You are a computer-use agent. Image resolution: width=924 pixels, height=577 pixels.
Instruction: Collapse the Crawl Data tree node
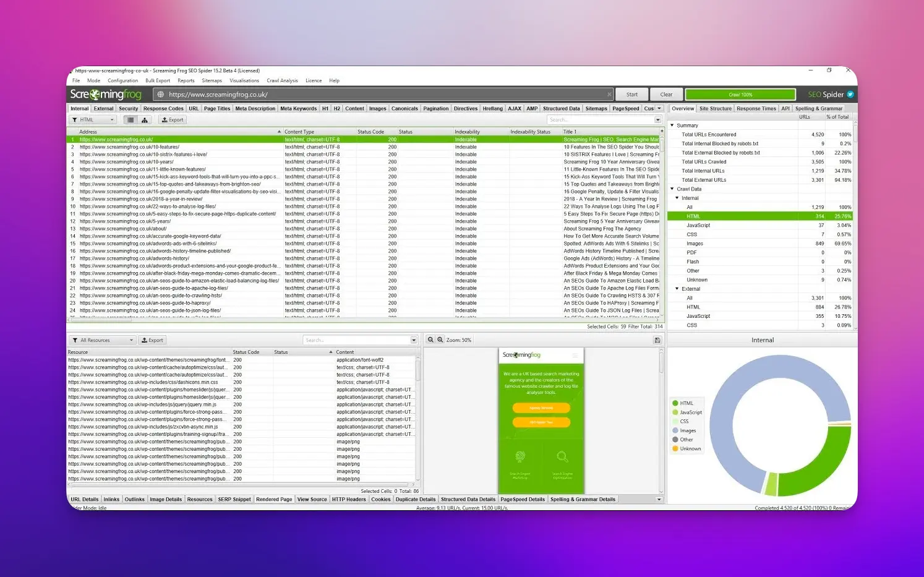tap(672, 189)
